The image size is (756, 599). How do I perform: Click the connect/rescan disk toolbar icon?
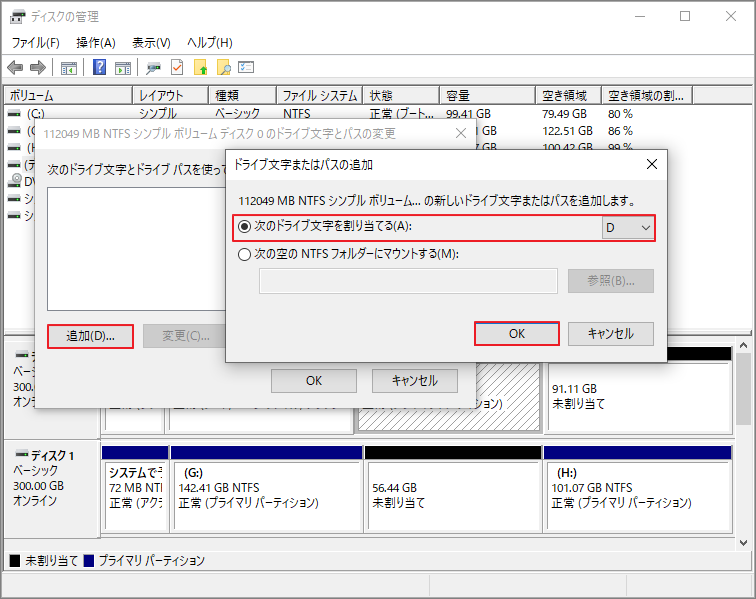(153, 68)
